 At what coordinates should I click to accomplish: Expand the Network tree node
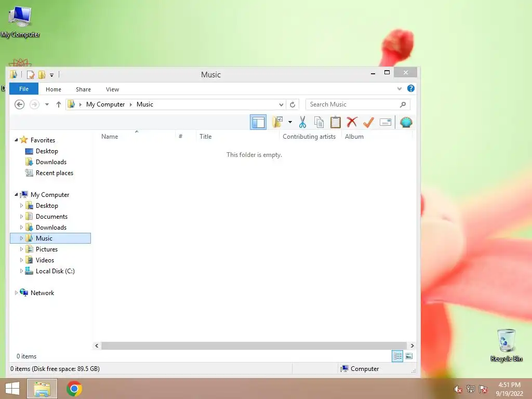point(16,293)
